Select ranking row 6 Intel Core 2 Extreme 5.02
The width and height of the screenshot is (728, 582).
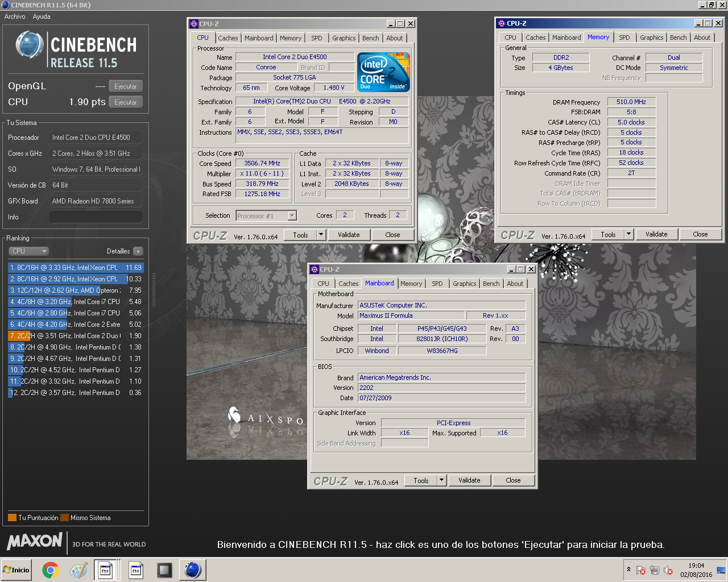tap(76, 325)
